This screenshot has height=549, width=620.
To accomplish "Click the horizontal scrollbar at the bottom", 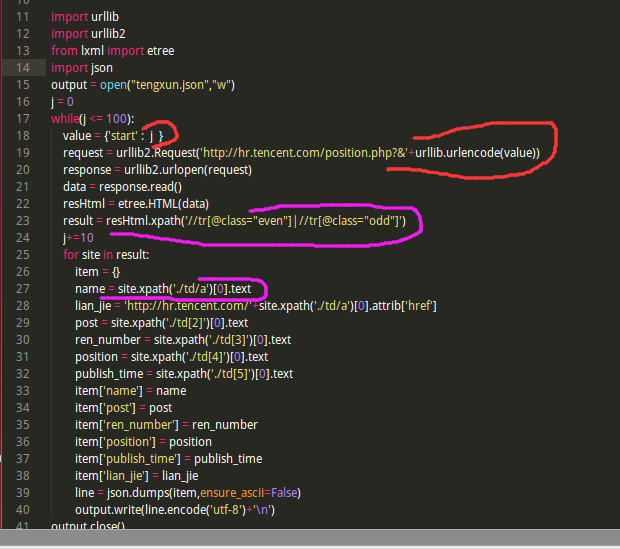I will coord(310,538).
